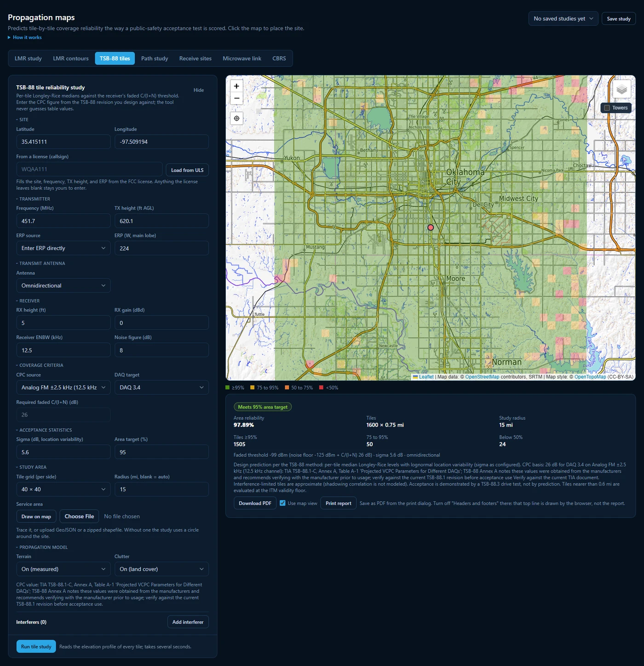Click the Print report button
The width and height of the screenshot is (644, 666).
click(339, 503)
